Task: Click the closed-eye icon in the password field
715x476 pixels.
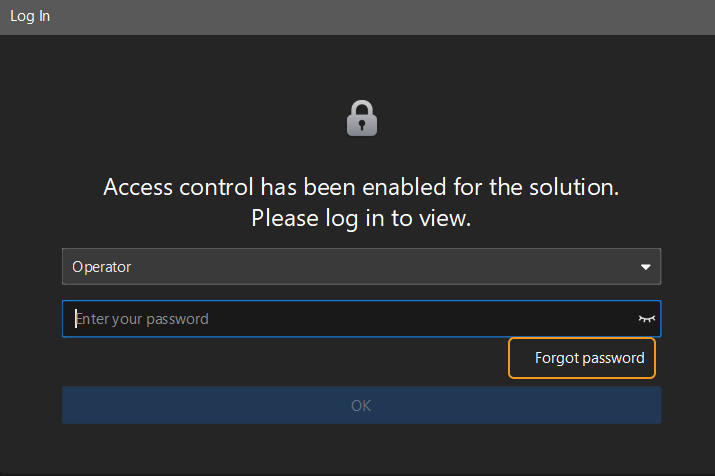Action: [x=646, y=319]
